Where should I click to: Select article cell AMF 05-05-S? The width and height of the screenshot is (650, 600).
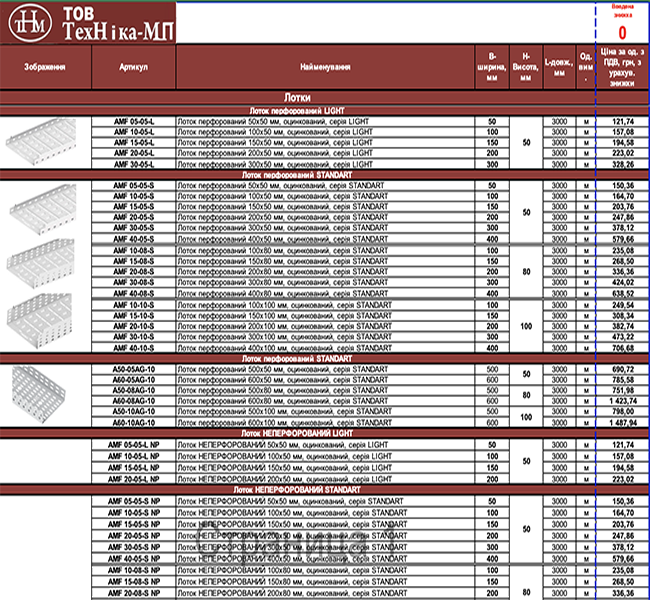click(133, 185)
